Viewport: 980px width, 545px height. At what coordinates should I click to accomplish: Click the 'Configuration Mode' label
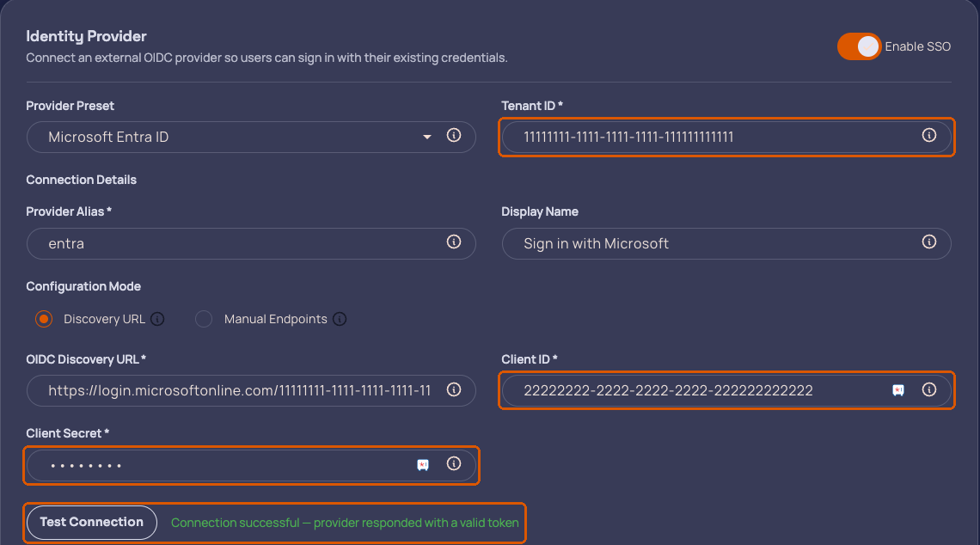coord(83,286)
